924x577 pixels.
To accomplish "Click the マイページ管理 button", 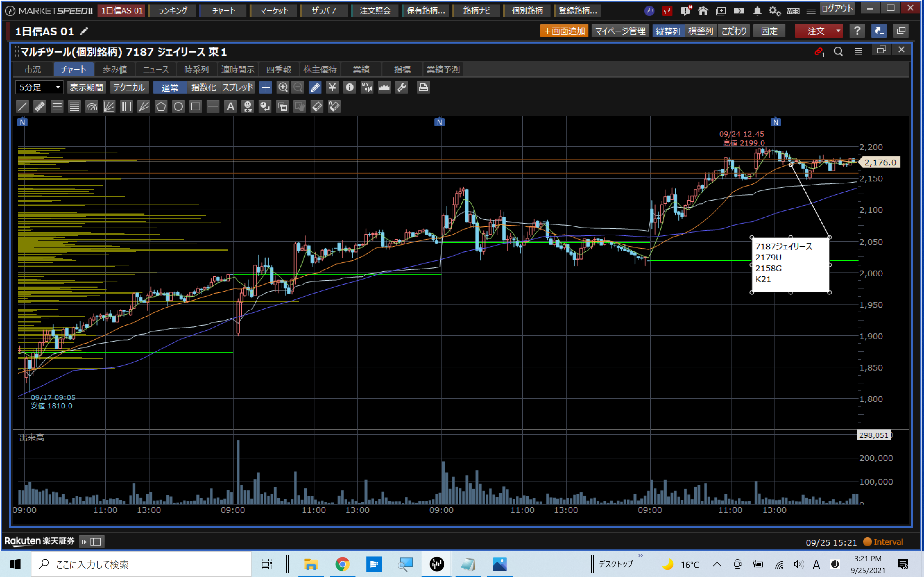I will click(x=620, y=31).
